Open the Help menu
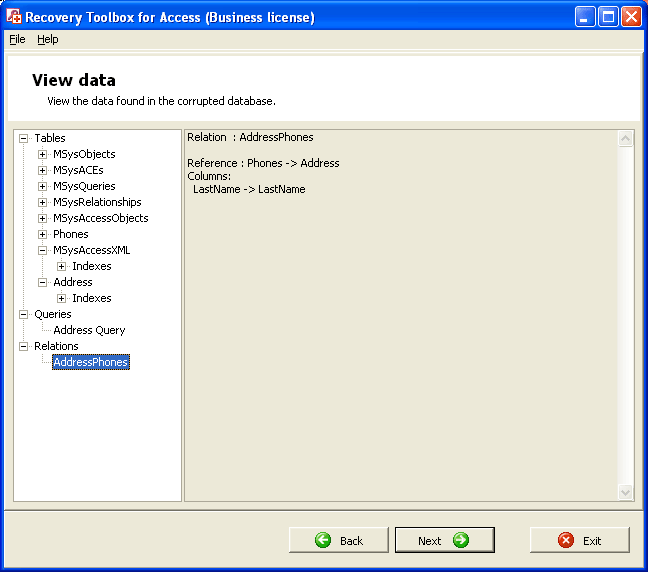 pyautogui.click(x=48, y=39)
